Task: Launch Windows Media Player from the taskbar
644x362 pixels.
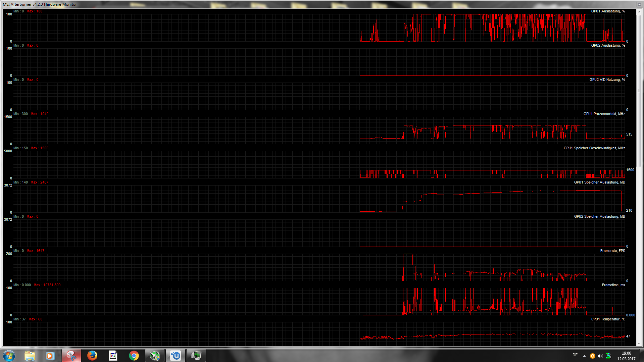Action: point(50,356)
